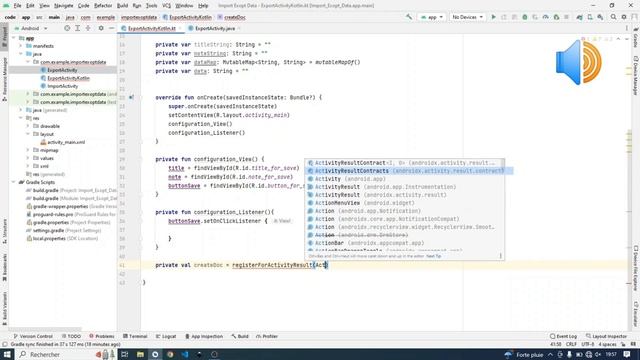Screen dimensions: 640x360
Task: Click the createDoc breadcrumb in the navigation bar
Action: (231, 17)
